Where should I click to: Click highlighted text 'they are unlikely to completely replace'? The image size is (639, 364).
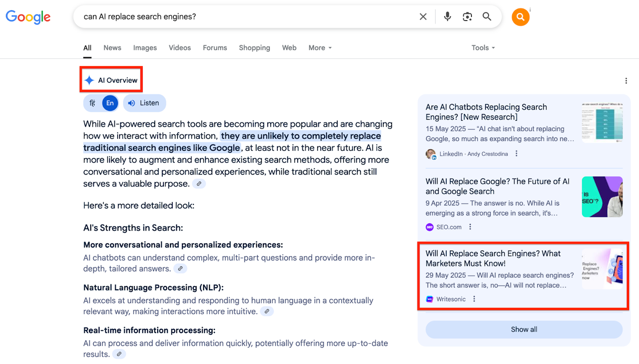(301, 136)
